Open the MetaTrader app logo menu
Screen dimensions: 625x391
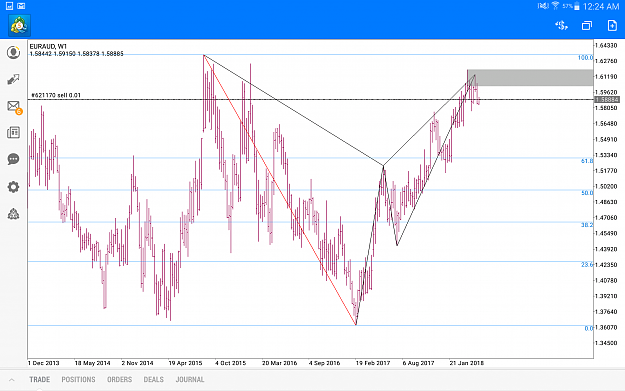[19, 26]
